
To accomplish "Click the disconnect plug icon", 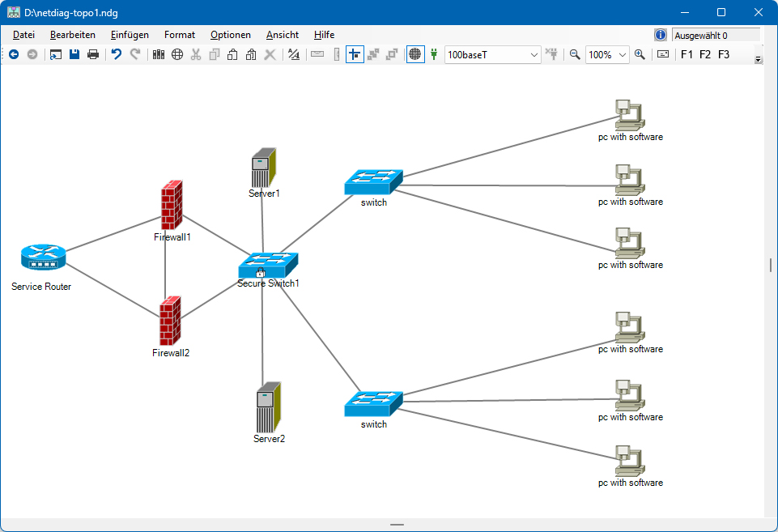I will (552, 54).
